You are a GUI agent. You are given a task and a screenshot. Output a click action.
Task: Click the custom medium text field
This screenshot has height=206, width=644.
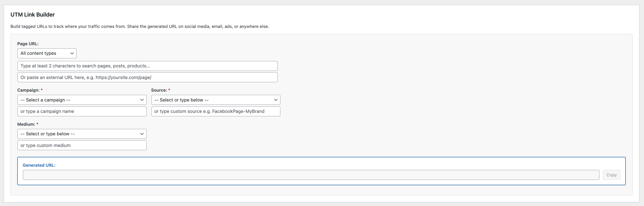(82, 145)
